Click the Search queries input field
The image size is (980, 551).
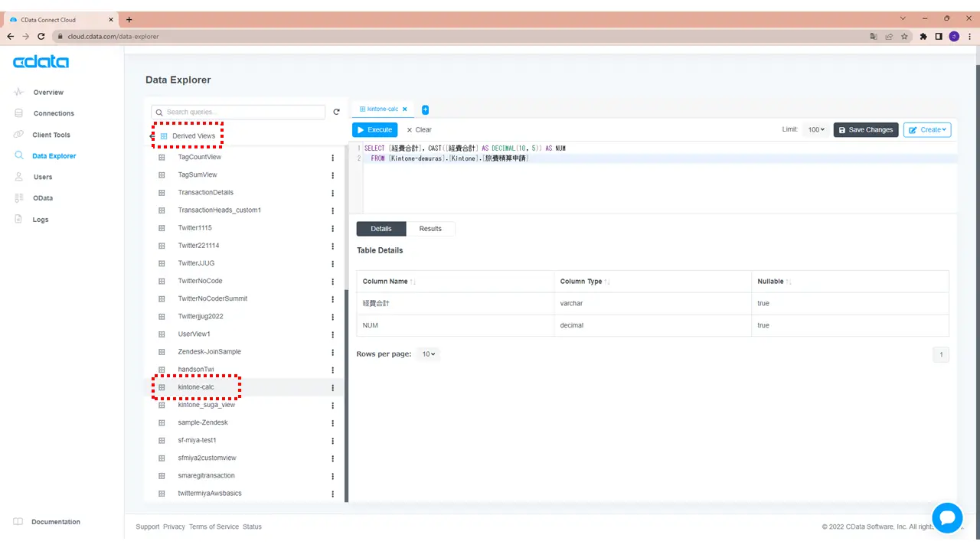click(x=238, y=112)
